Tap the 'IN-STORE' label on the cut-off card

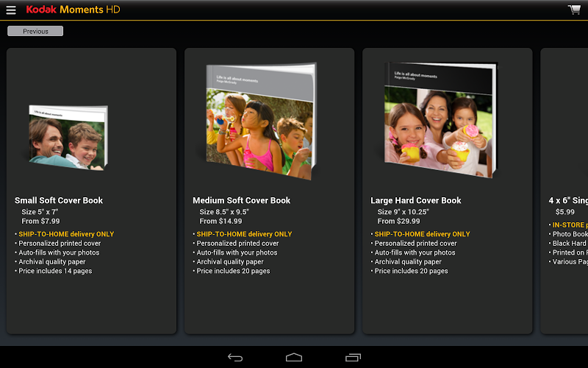[568, 225]
